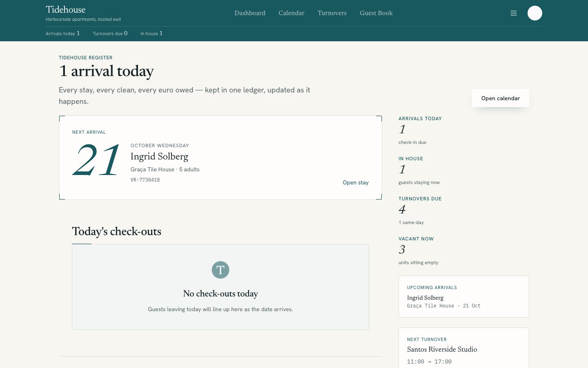Image resolution: width=588 pixels, height=368 pixels.
Task: Click the Today's check-outs heading
Action: [x=116, y=231]
